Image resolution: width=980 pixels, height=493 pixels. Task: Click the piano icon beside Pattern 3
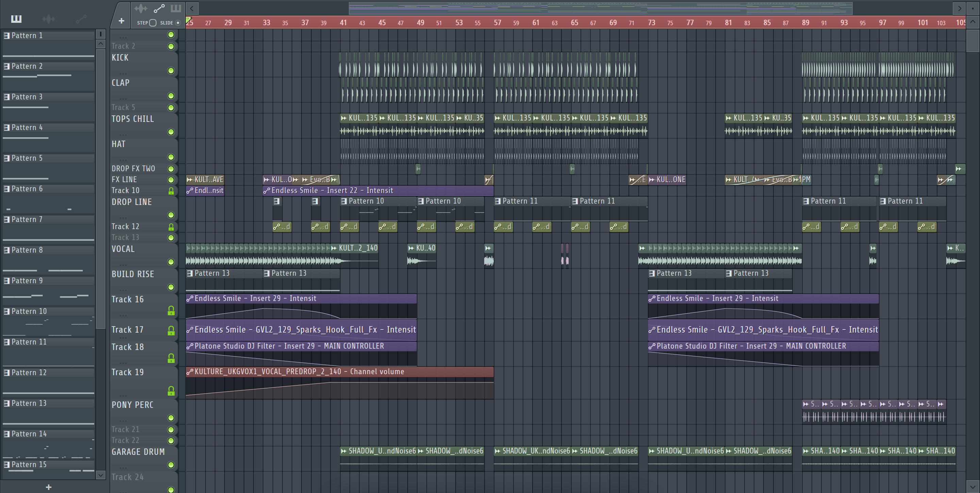(x=6, y=97)
